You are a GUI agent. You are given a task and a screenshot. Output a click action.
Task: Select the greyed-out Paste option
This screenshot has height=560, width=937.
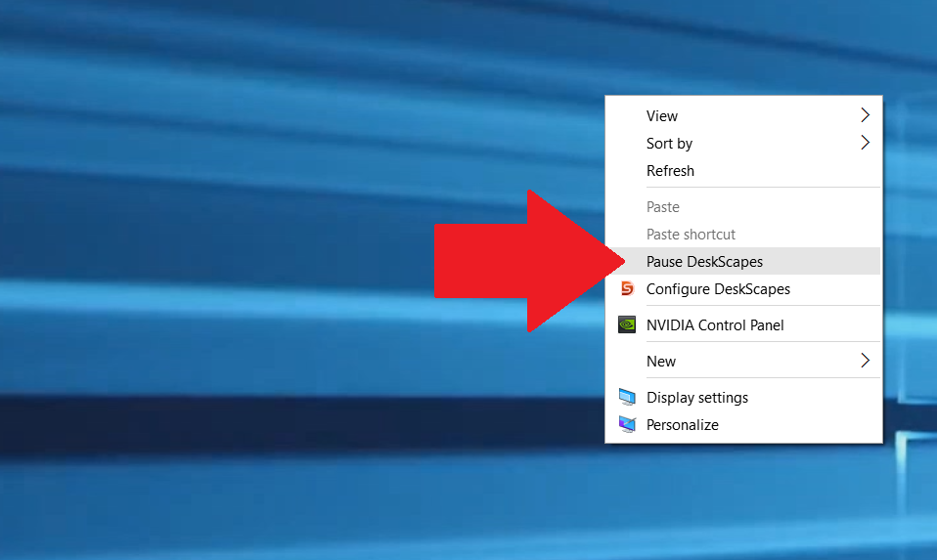662,207
